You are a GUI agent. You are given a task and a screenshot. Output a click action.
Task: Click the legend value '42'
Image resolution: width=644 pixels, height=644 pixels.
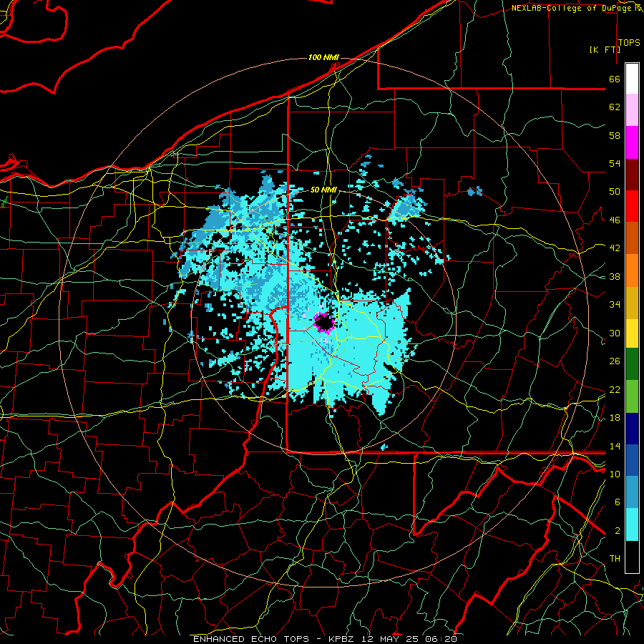(615, 248)
